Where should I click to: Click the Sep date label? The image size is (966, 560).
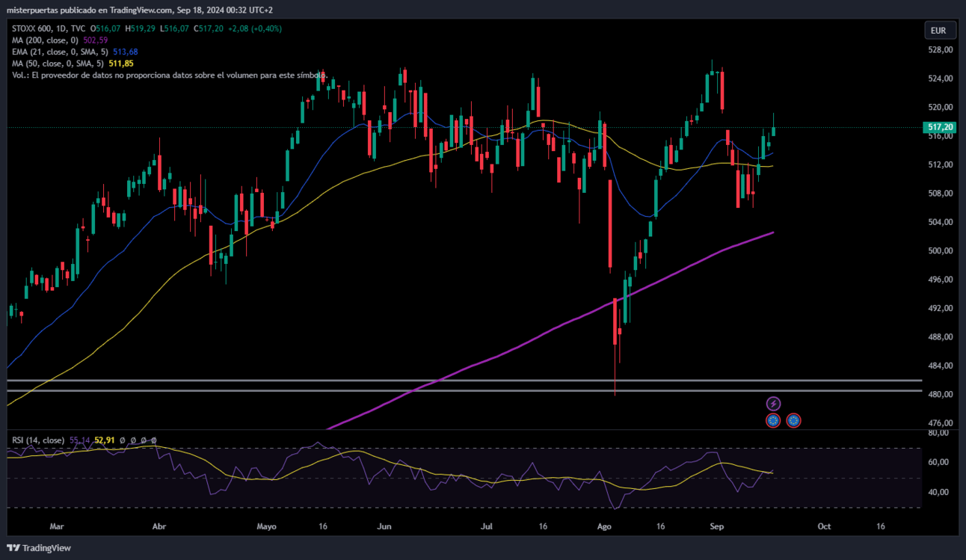click(x=716, y=526)
